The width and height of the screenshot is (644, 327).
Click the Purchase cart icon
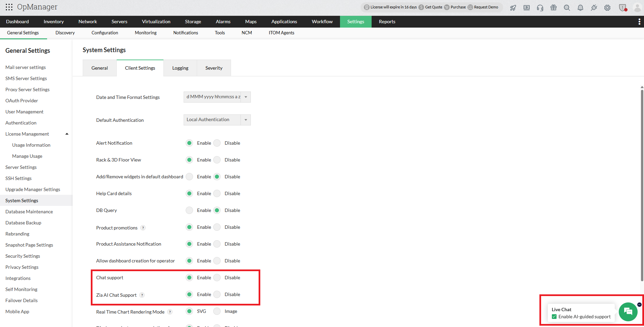pos(447,7)
